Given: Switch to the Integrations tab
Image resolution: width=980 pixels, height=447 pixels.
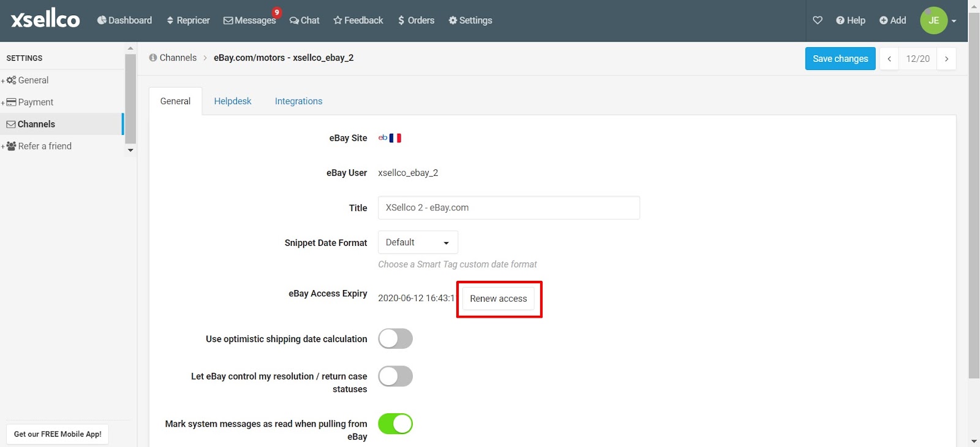Looking at the screenshot, I should coord(298,101).
